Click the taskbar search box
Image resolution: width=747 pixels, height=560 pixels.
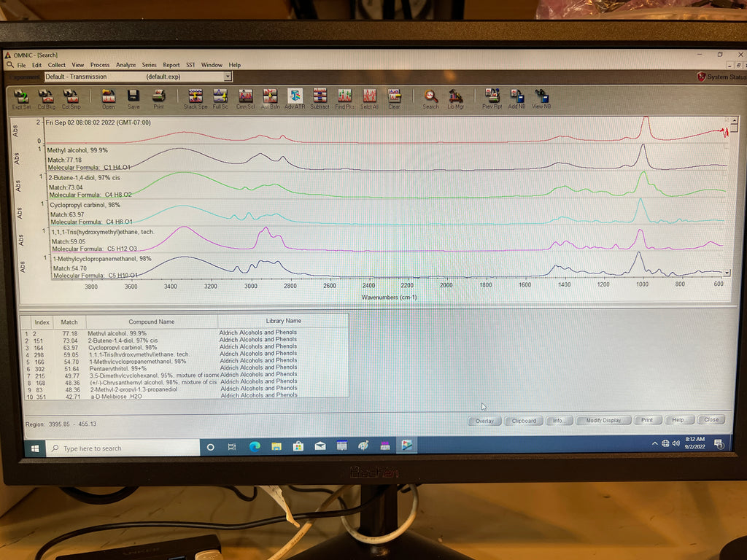pos(123,448)
